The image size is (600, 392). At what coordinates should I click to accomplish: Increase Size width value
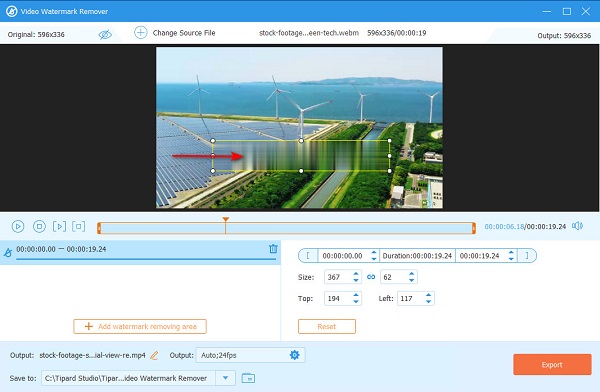[356, 274]
